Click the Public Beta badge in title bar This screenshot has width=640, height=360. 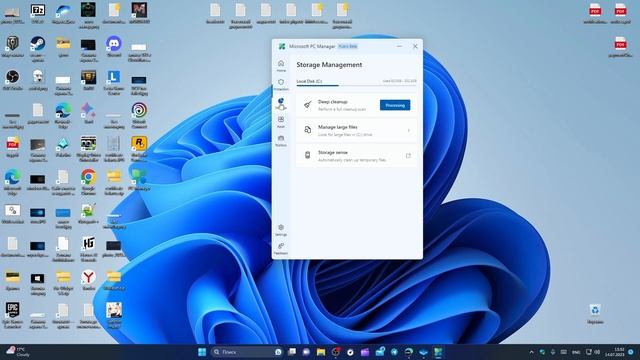(x=348, y=47)
